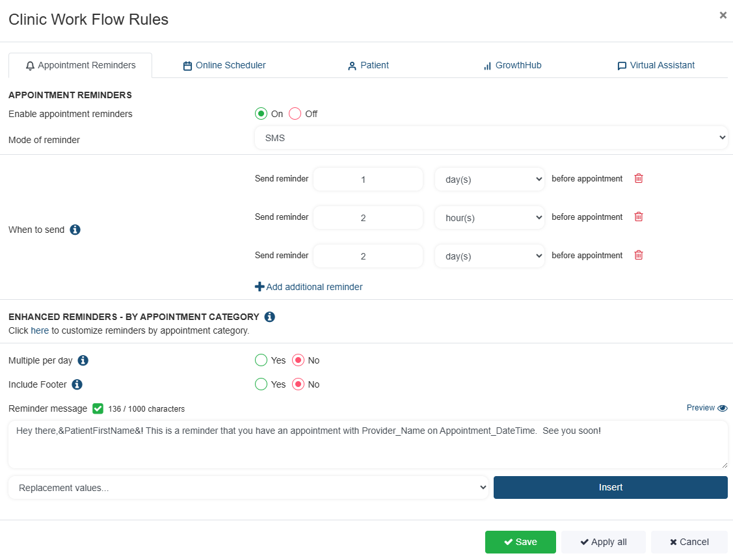Screen dimensions: 733x560
Task: Turn appointment reminders On
Action: click(261, 114)
